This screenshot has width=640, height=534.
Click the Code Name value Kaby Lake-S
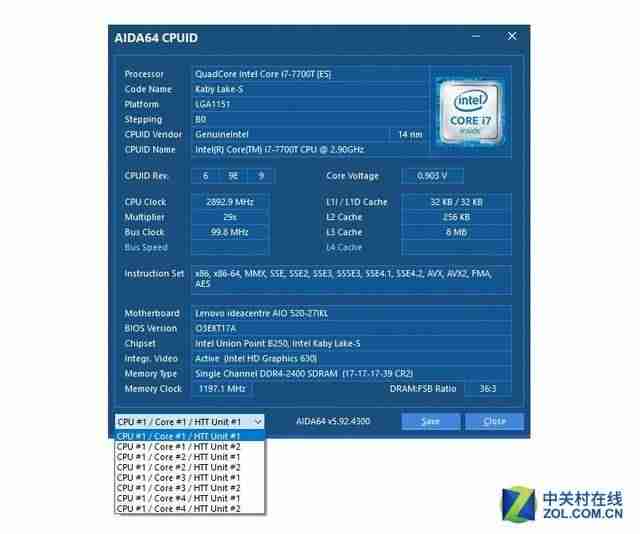(x=219, y=89)
